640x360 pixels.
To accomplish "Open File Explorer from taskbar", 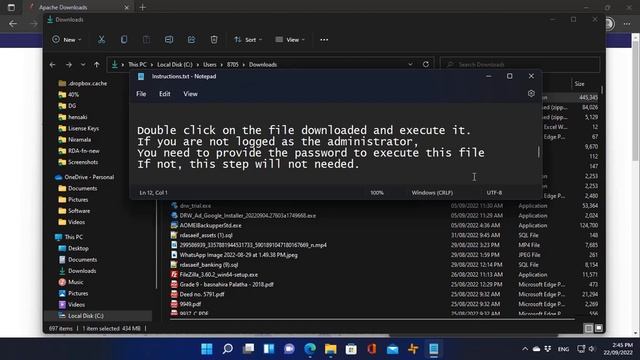I will [x=331, y=349].
